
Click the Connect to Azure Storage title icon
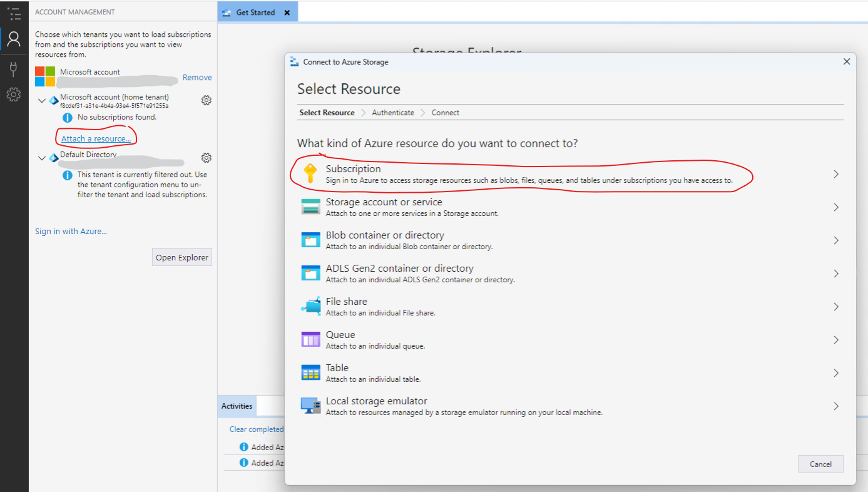[x=295, y=61]
